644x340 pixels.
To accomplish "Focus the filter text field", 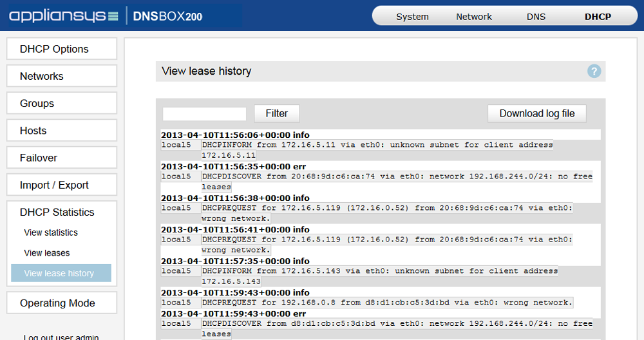I will click(x=205, y=114).
